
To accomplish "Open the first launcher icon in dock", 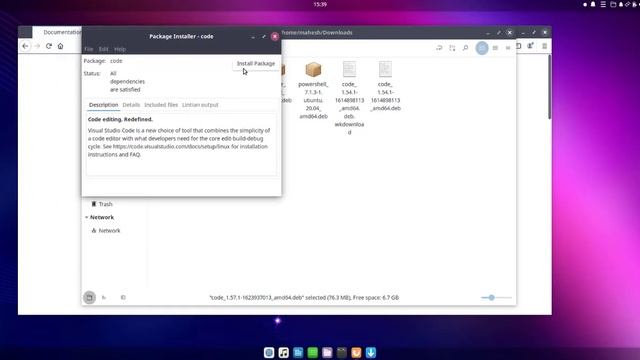I will (269, 352).
